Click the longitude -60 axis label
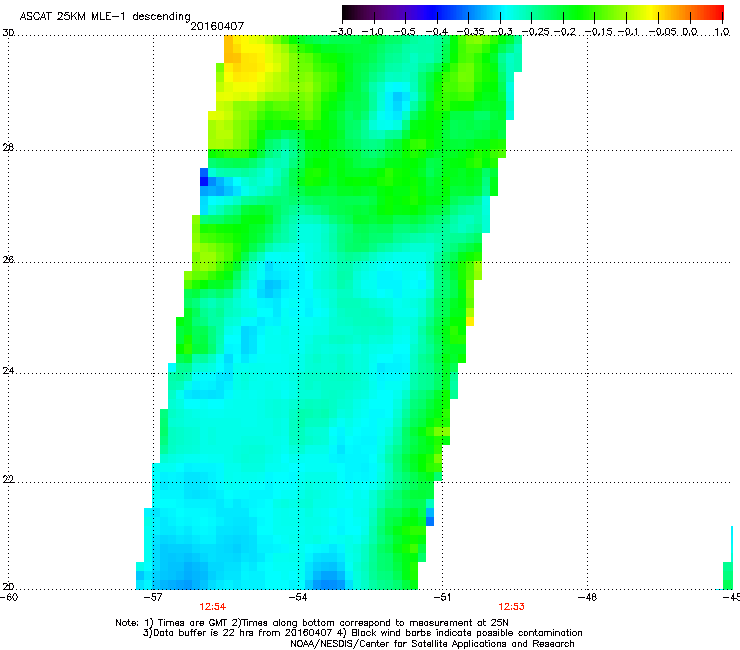This screenshot has height=650, width=740. tap(9, 597)
